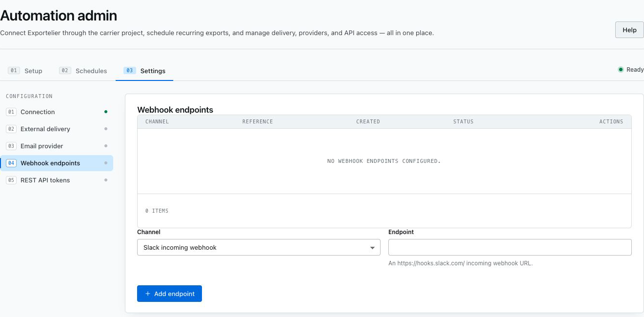Click the 01 badge on Setup tab
Screen dimensions: 644x317
(14, 71)
